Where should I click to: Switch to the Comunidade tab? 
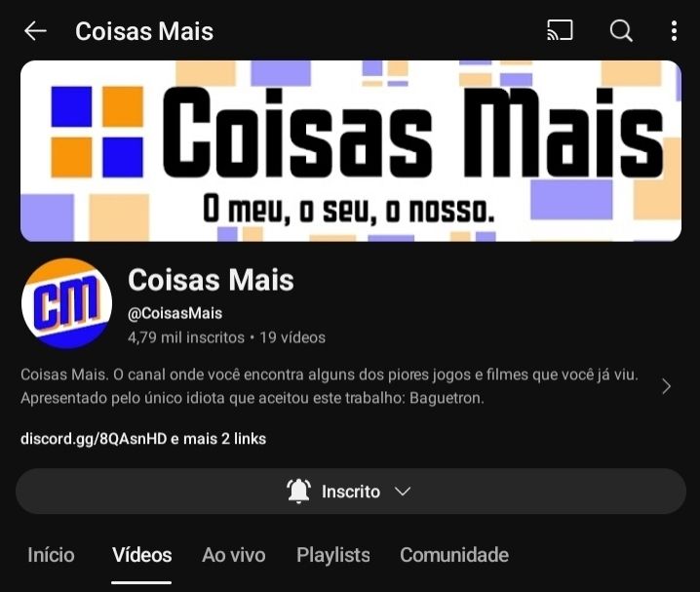pos(454,555)
